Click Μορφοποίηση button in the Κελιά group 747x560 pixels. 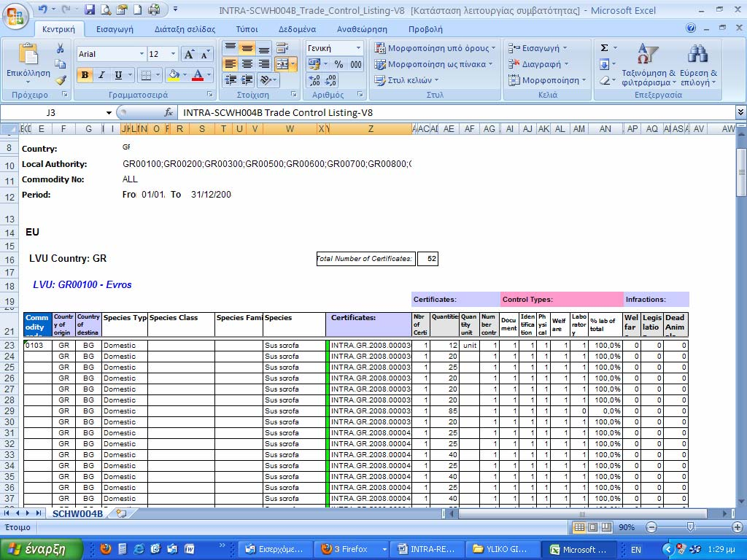547,80
